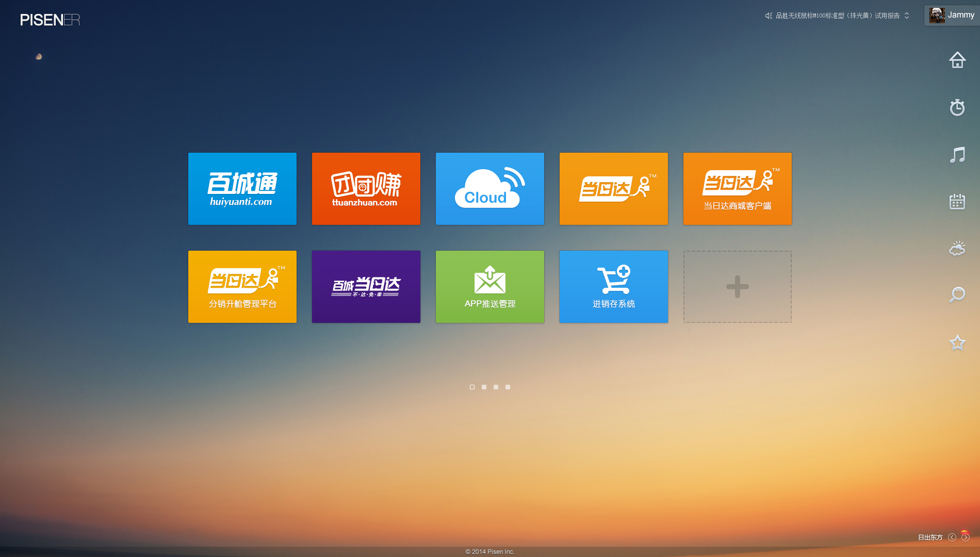Switch to the fourth page dot
980x557 pixels.
tap(508, 387)
